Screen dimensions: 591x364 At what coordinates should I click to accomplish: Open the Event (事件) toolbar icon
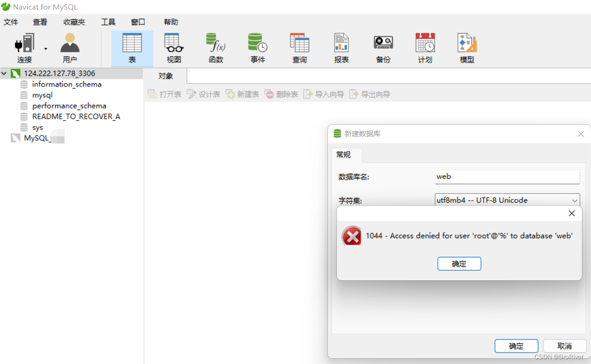point(257,48)
